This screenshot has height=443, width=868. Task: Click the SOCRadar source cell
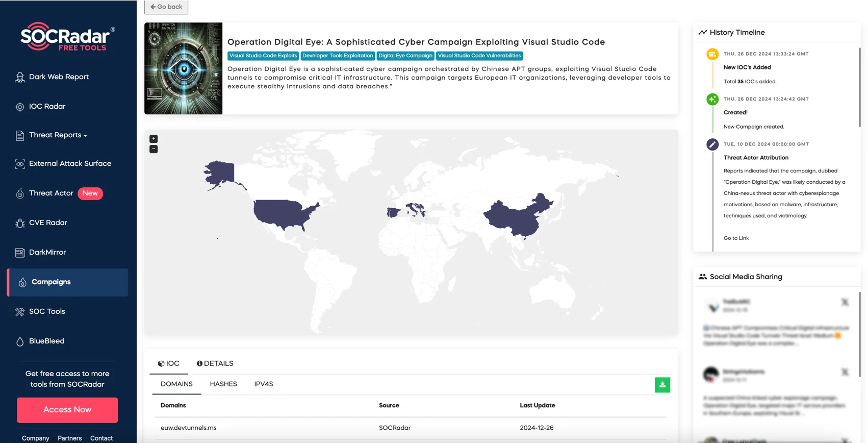pyautogui.click(x=395, y=428)
